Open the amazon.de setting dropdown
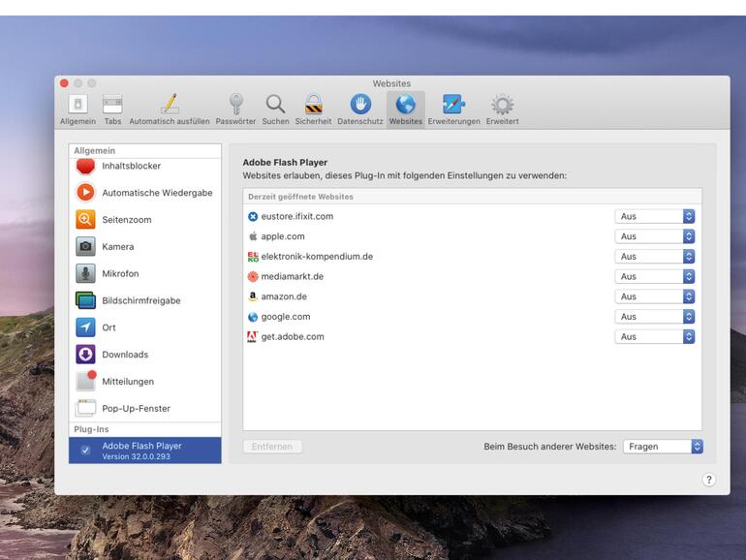This screenshot has height=560, width=746. pos(655,296)
